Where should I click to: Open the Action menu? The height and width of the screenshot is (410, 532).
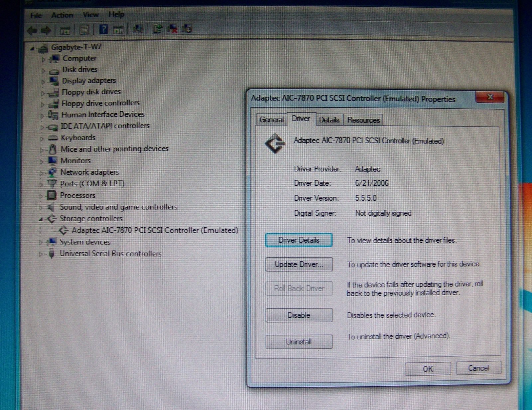click(62, 15)
